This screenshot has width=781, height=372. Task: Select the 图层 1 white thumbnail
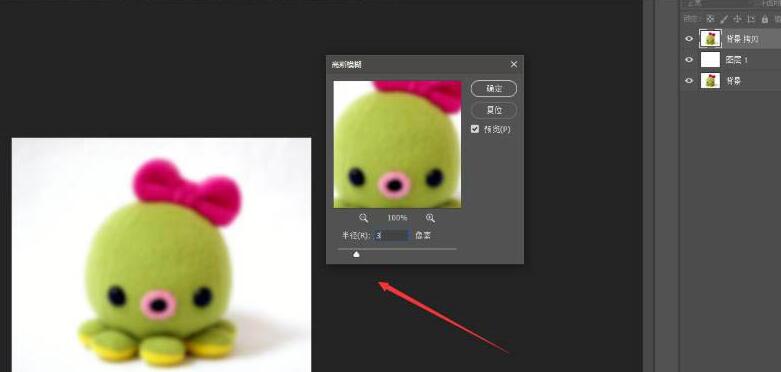(710, 60)
